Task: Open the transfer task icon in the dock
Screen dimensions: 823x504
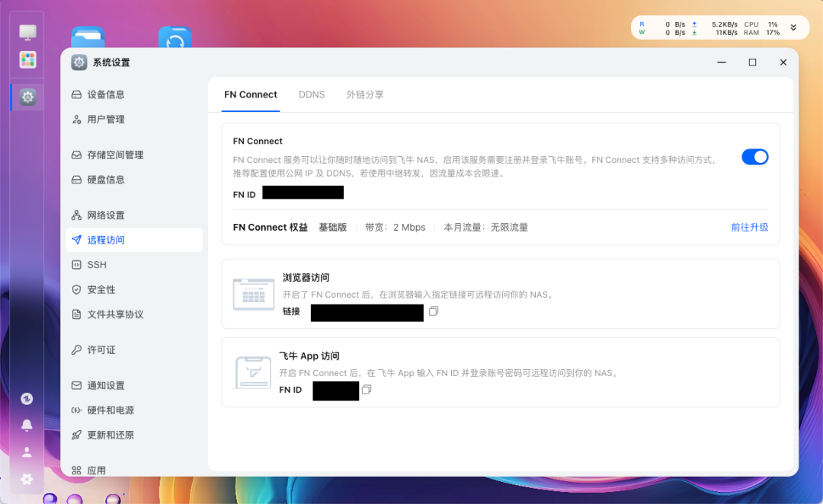Action: coord(27,399)
